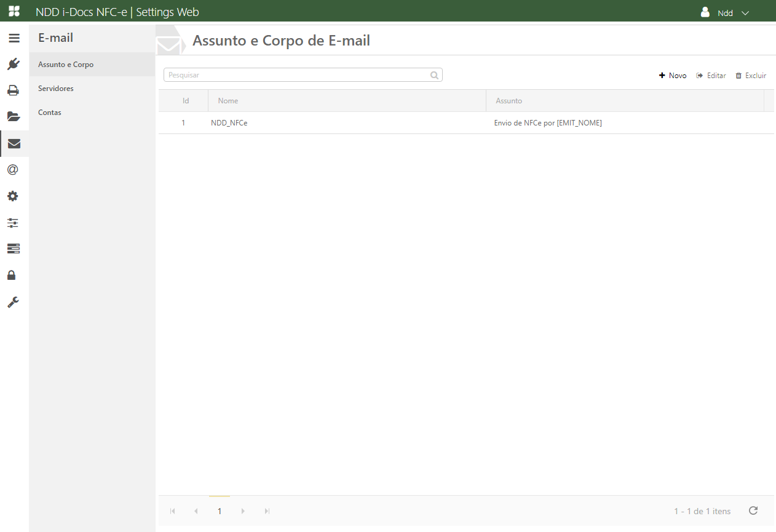Click the Excluir button

click(x=751, y=76)
